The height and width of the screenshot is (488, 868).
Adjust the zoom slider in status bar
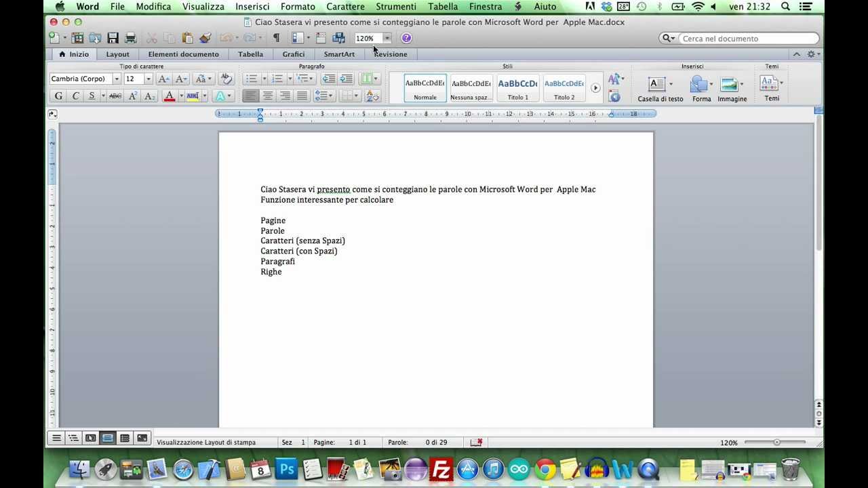pos(776,443)
